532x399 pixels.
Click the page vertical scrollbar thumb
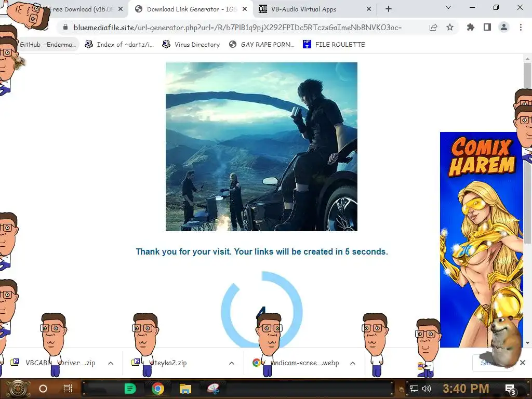[x=527, y=153]
